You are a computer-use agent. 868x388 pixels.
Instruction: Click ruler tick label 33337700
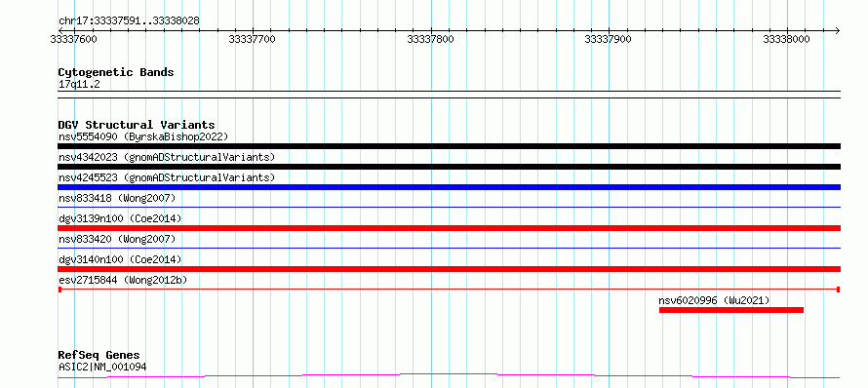(252, 39)
